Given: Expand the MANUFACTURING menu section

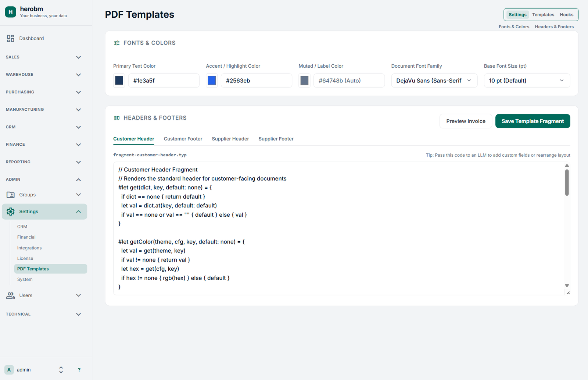Looking at the screenshot, I should pyautogui.click(x=43, y=110).
